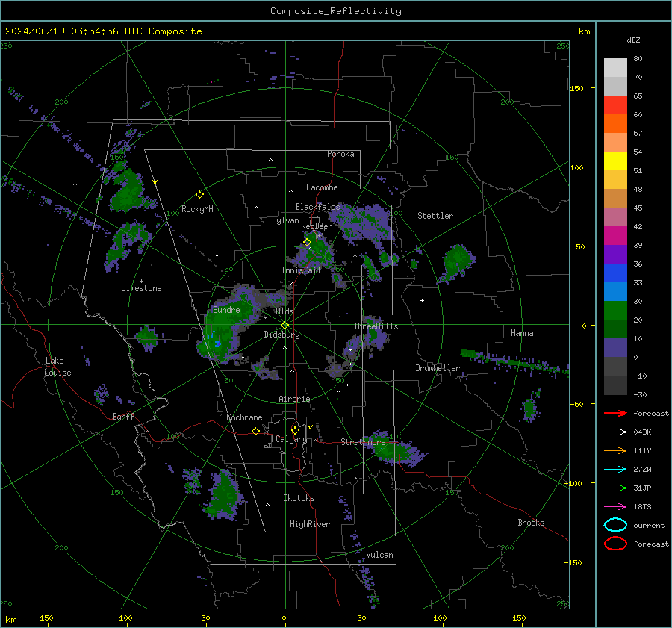Click the cyan 27ZW arrow icon
The height and width of the screenshot is (628, 672).
tap(615, 470)
